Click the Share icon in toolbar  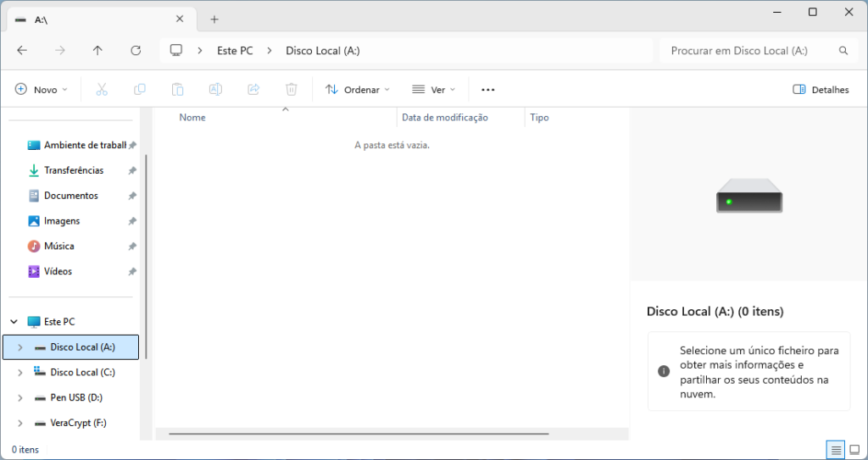pos(253,89)
